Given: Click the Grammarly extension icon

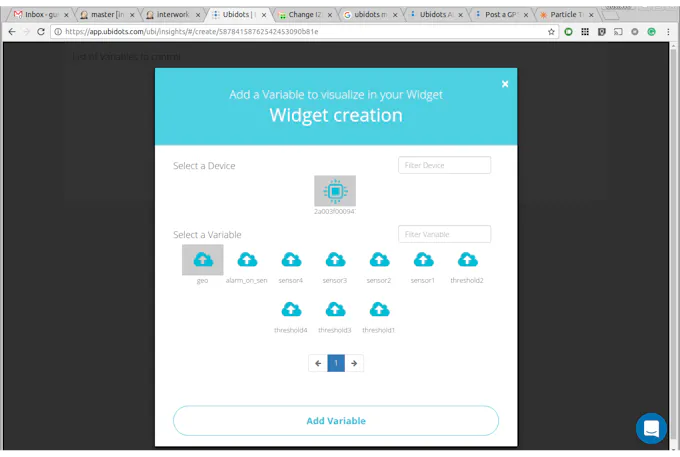Looking at the screenshot, I should click(x=651, y=32).
